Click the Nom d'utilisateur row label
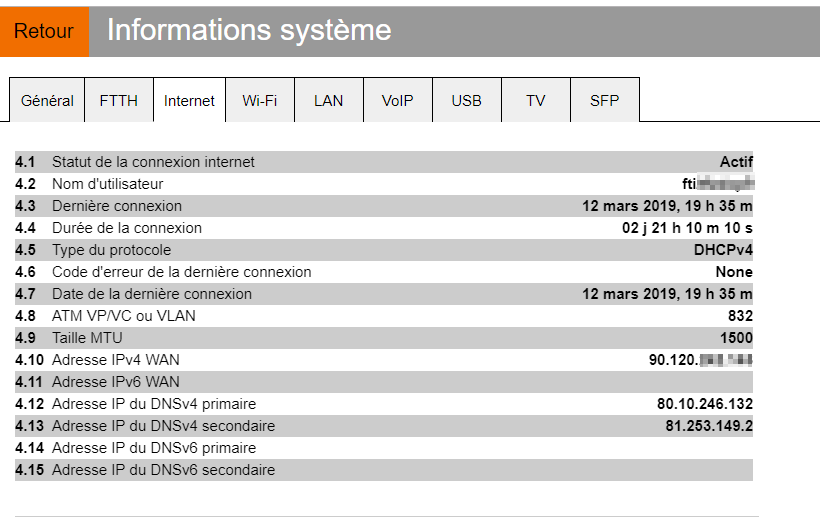This screenshot has width=820, height=527. (x=107, y=184)
